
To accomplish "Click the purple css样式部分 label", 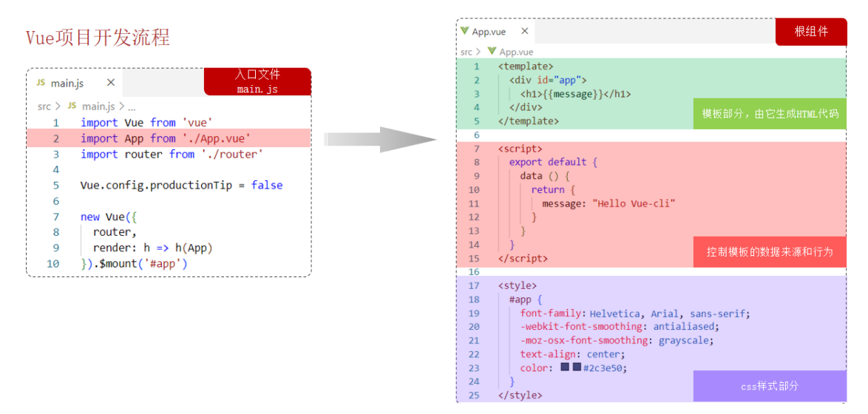I will [770, 387].
